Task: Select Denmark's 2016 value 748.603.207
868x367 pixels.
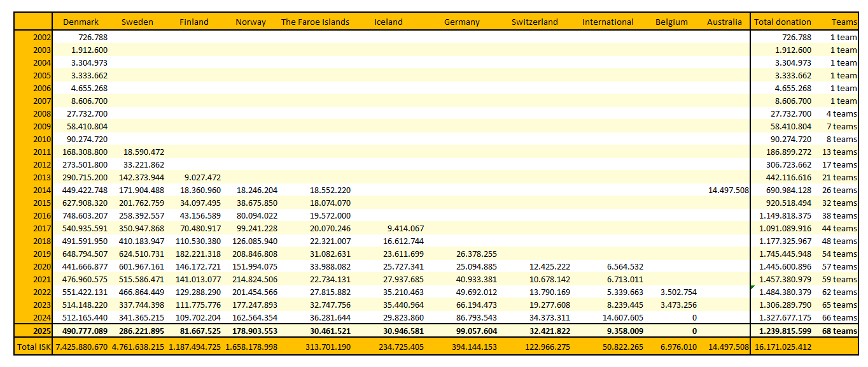Action: (85, 215)
